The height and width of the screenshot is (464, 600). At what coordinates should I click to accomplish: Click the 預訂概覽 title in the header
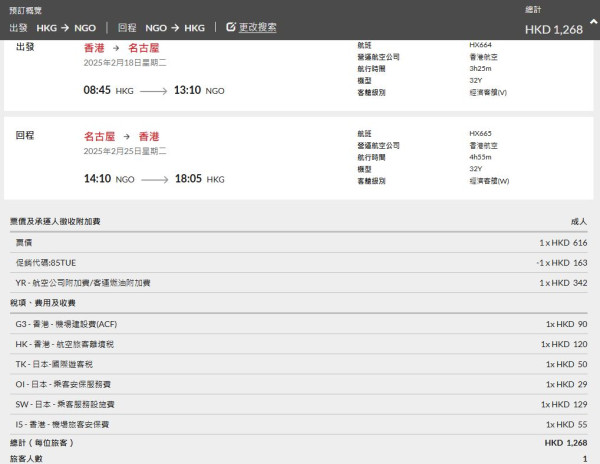point(26,9)
